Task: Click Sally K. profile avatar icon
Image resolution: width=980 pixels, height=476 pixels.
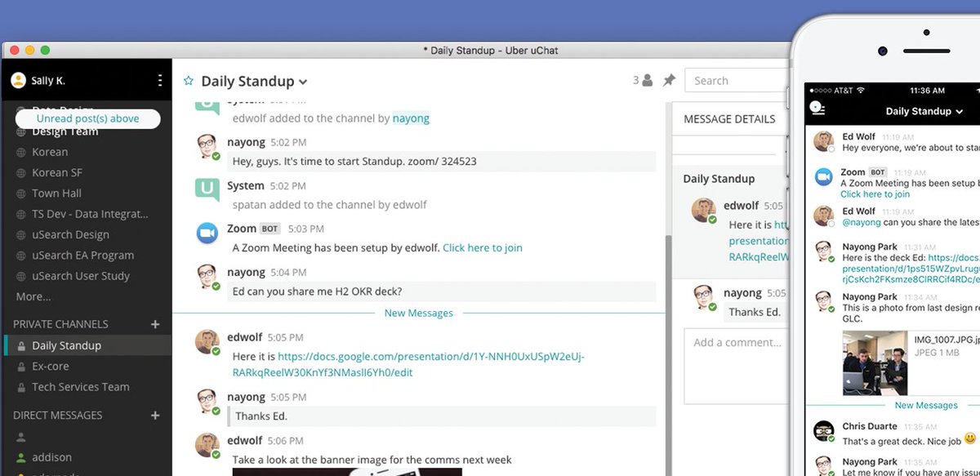Action: pos(18,81)
